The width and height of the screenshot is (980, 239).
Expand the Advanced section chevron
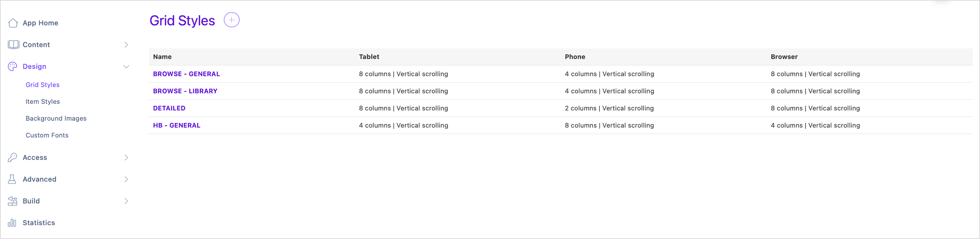tap(126, 179)
